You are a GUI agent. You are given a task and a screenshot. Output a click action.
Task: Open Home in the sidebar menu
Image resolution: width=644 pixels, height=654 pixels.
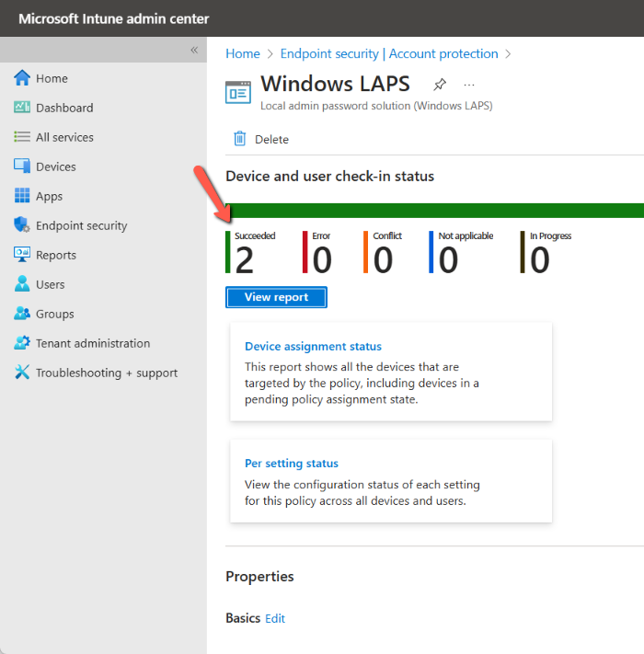[x=52, y=78]
